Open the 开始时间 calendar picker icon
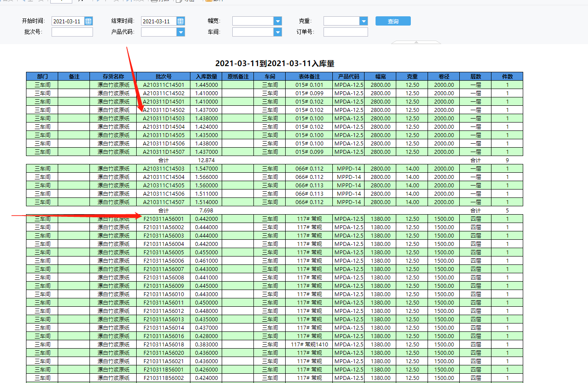The image size is (588, 383). [x=89, y=21]
